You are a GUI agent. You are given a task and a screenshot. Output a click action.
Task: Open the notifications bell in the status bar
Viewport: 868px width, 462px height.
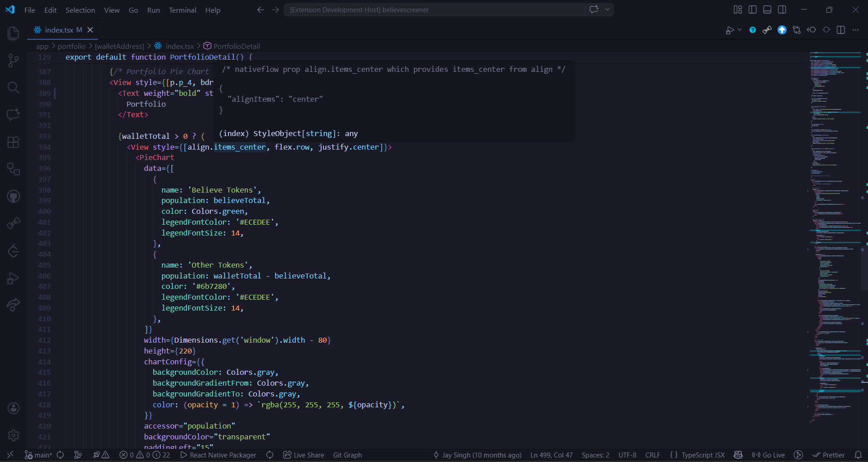click(858, 455)
